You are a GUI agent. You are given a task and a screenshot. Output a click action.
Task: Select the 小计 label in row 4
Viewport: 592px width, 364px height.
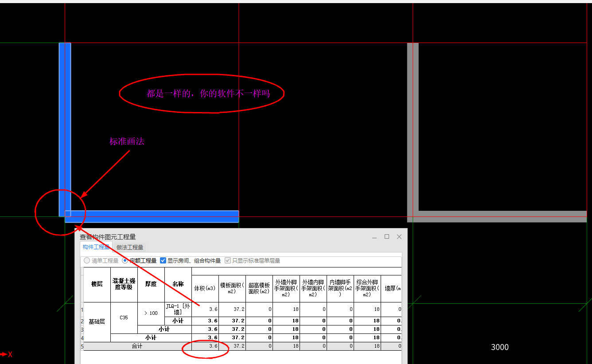151,337
